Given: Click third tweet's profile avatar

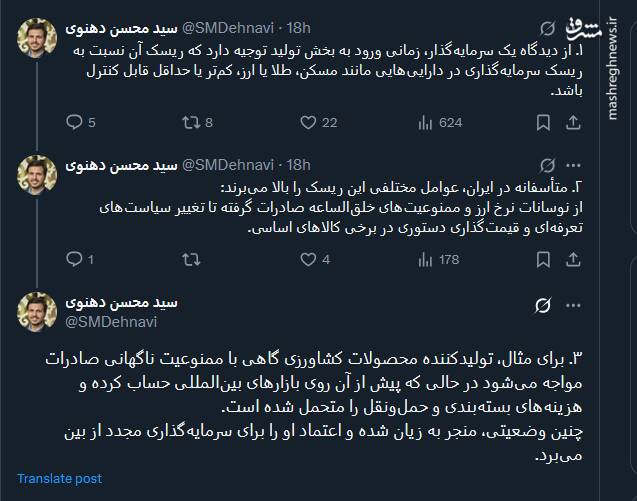Looking at the screenshot, I should pyautogui.click(x=38, y=310).
